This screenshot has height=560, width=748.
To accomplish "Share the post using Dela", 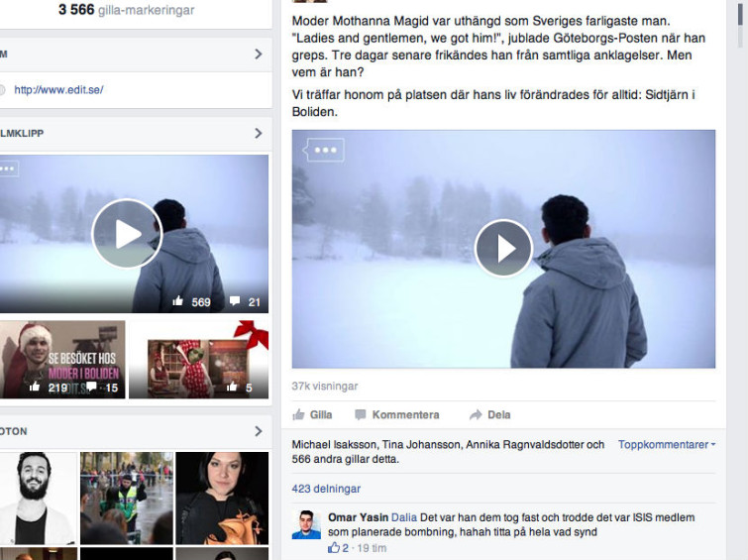I will click(x=490, y=414).
